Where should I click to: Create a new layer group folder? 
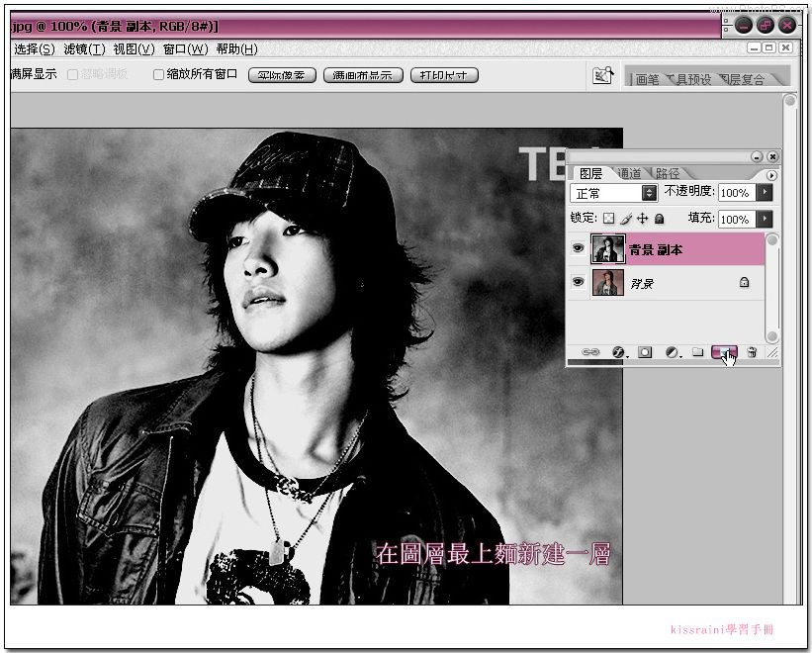698,352
